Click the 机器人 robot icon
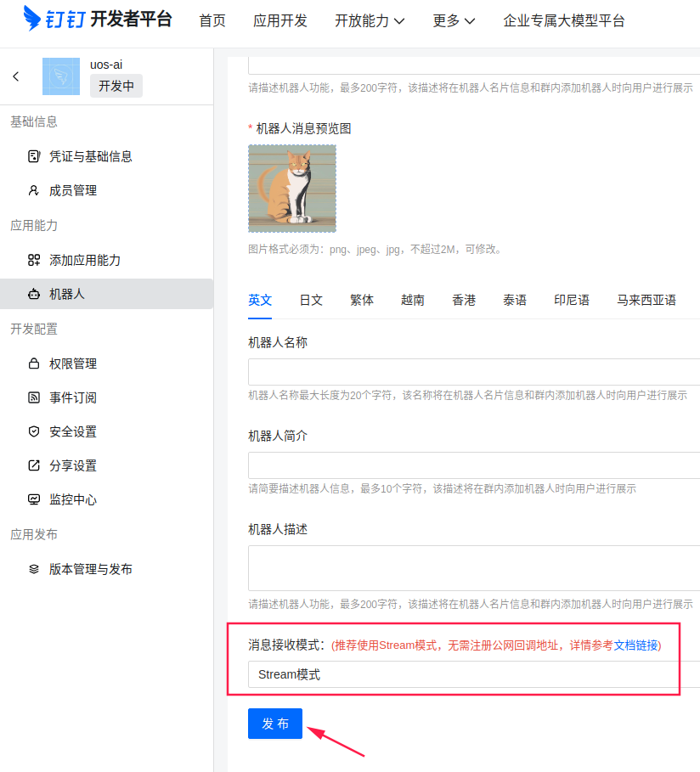Image resolution: width=700 pixels, height=772 pixels. 33,295
